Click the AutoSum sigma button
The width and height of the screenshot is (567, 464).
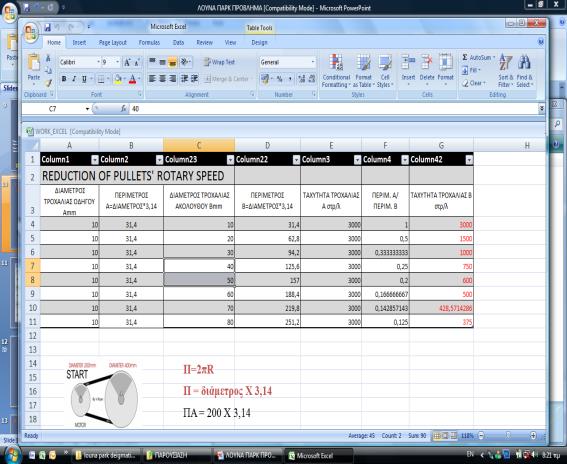pyautogui.click(x=477, y=58)
